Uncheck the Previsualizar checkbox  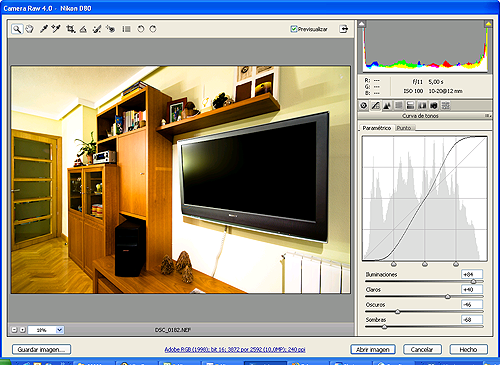click(x=293, y=29)
